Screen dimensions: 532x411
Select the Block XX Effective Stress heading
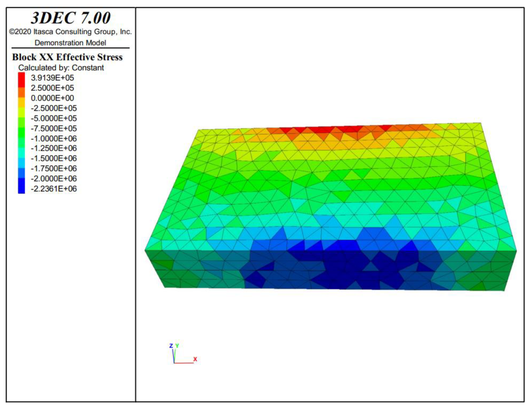67,57
